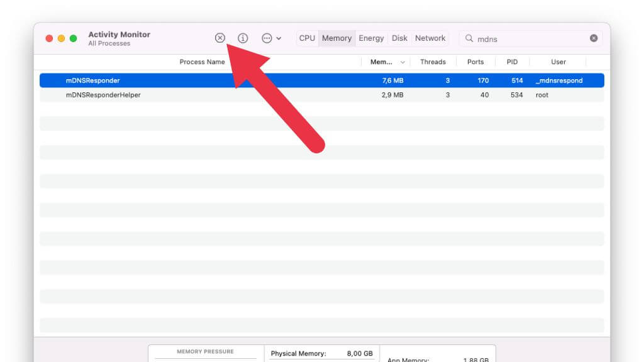Sort by User column
644x362 pixels.
pos(558,62)
